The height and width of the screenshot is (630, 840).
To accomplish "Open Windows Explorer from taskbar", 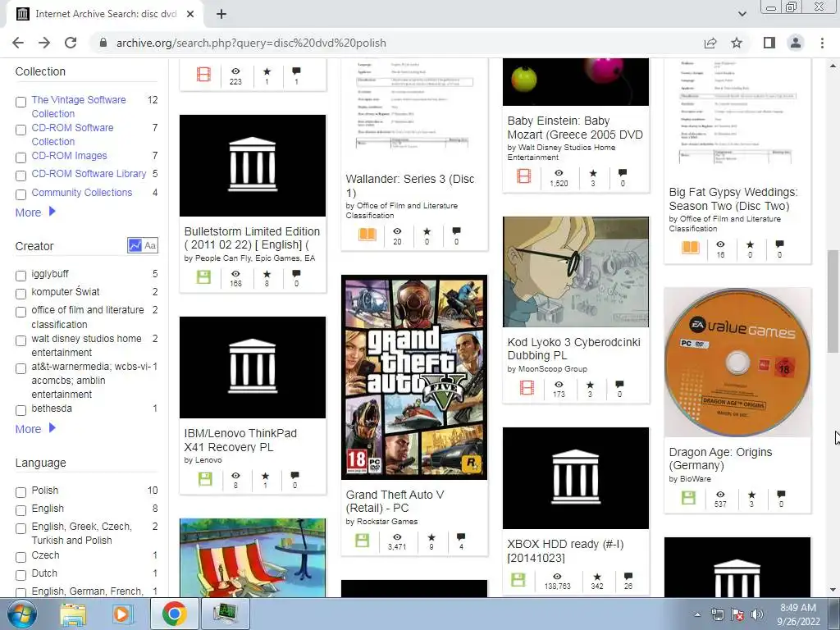I will (73, 614).
